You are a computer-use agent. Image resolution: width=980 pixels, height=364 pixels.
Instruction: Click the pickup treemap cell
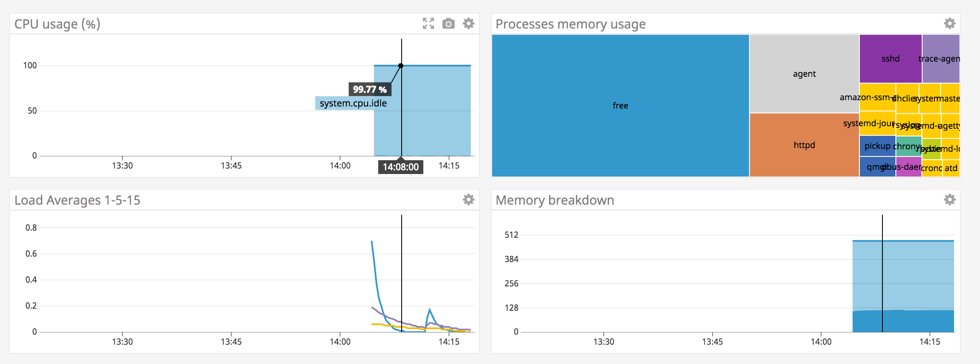coord(877,146)
